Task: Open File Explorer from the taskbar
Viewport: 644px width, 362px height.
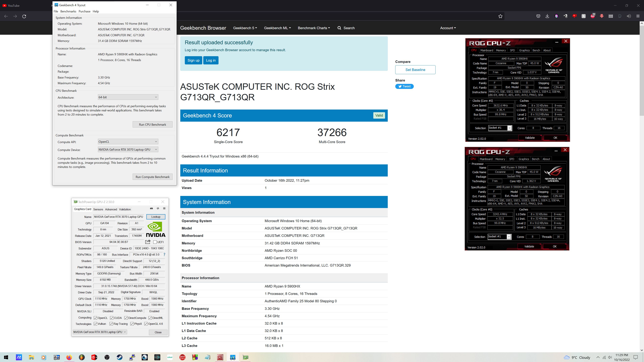Action: pos(31,357)
